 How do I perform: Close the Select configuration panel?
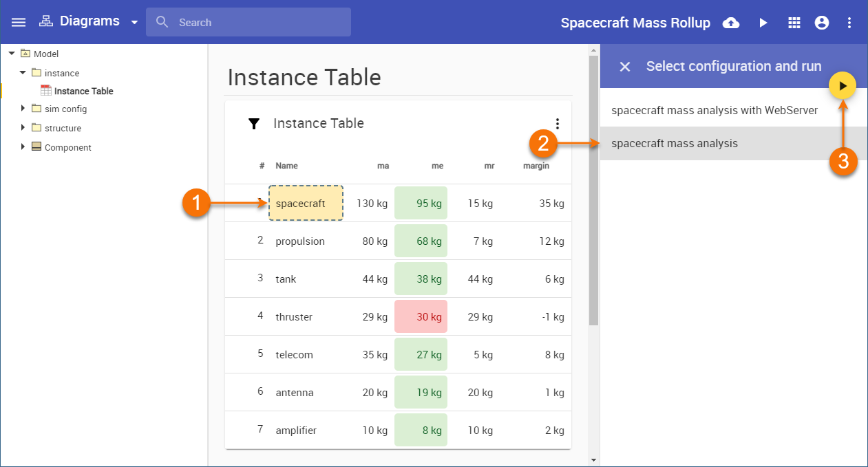pyautogui.click(x=625, y=67)
